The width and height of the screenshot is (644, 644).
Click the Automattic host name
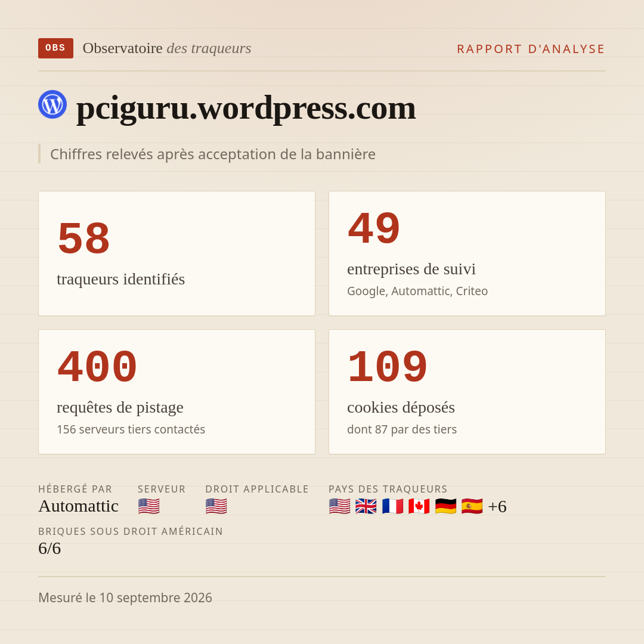79,506
